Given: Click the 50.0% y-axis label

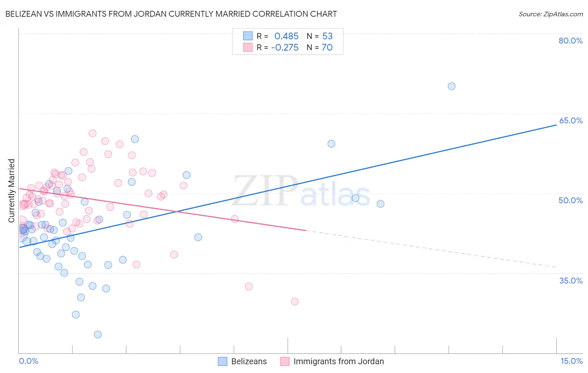Looking at the screenshot, I should [x=570, y=200].
